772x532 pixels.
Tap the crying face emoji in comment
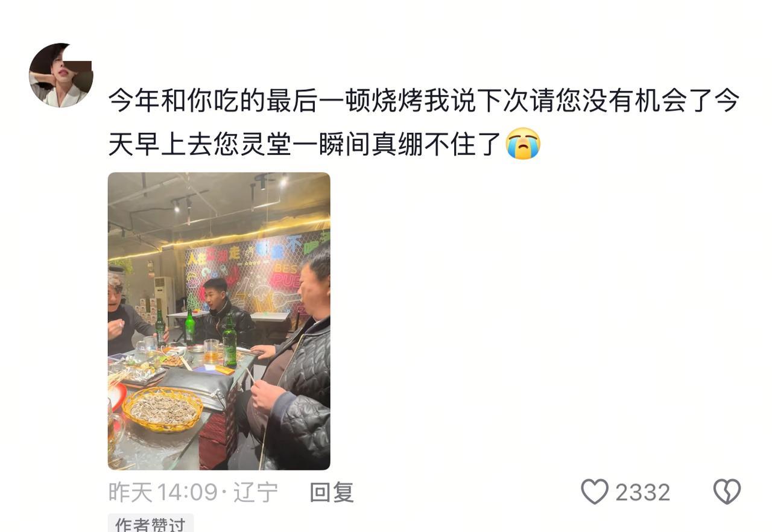click(523, 144)
